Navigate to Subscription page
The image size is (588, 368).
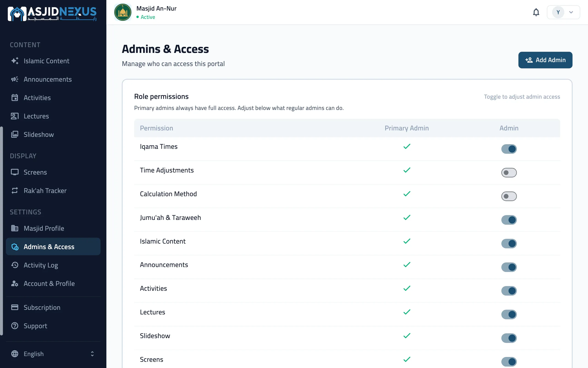53,308
